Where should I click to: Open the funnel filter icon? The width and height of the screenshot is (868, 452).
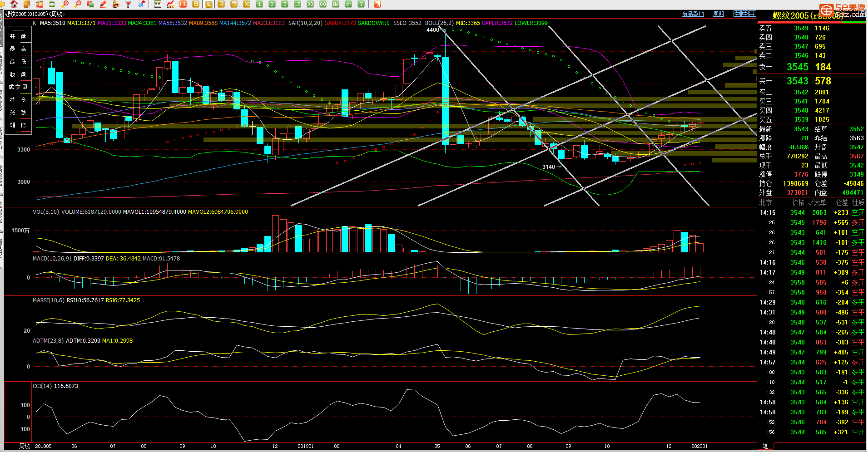pyautogui.click(x=128, y=4)
